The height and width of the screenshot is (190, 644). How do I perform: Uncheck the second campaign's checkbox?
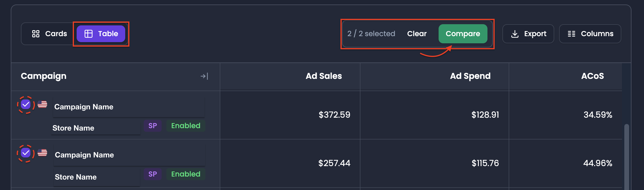[x=26, y=153]
